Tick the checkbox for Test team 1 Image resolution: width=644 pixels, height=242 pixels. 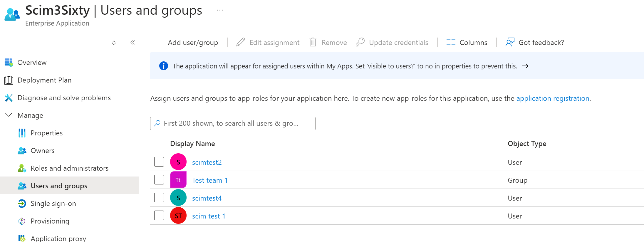coord(159,180)
